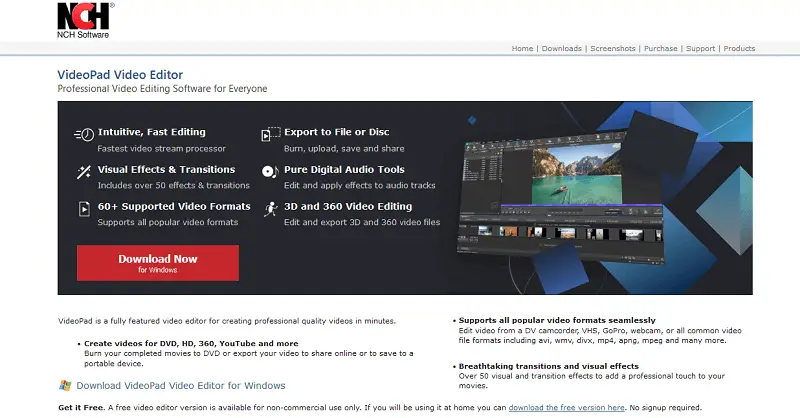The image size is (800, 418).
Task: Open the Home menu link
Action: [x=522, y=48]
